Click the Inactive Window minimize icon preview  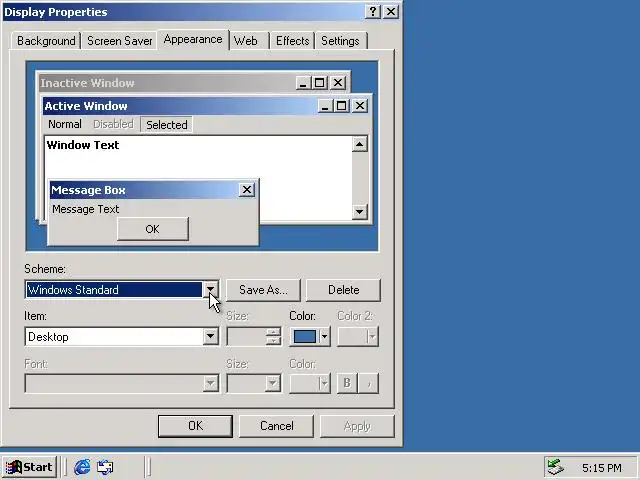point(303,83)
